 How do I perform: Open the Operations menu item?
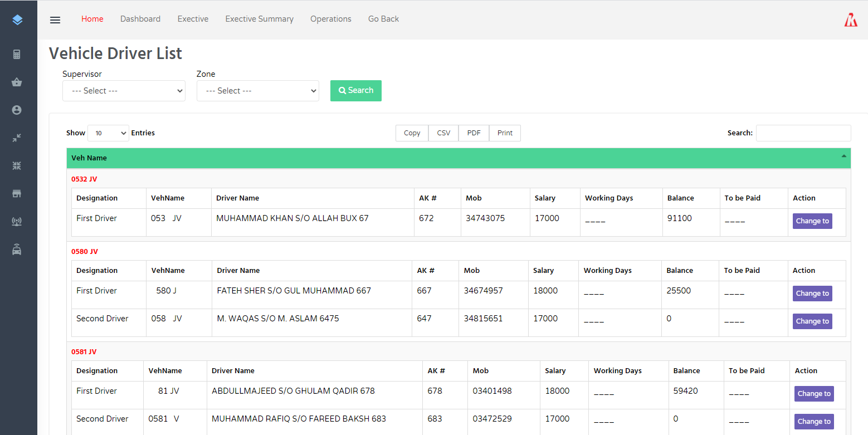(331, 19)
